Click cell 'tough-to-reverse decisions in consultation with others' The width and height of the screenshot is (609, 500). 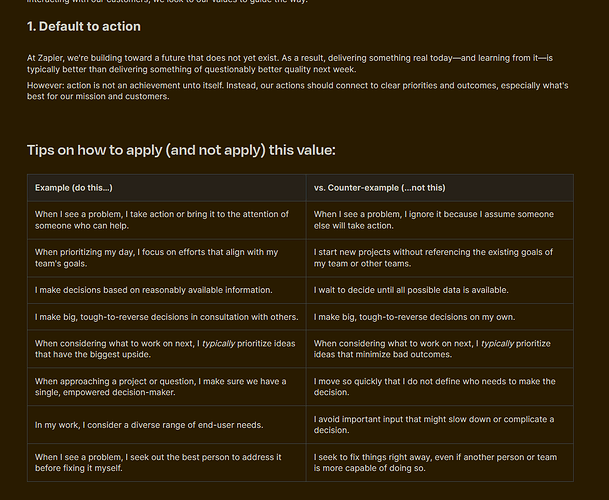(167, 317)
